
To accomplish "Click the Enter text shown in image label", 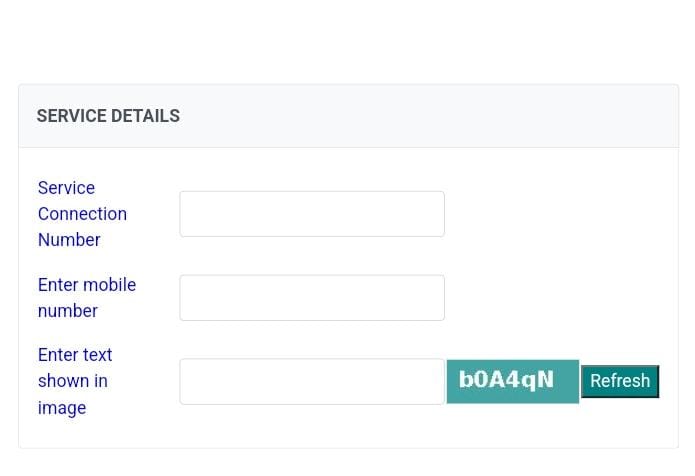I will pos(75,381).
